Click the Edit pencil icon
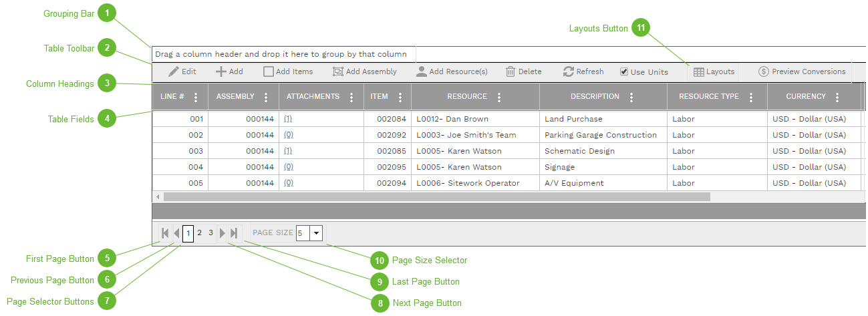The height and width of the screenshot is (316, 868). point(174,71)
